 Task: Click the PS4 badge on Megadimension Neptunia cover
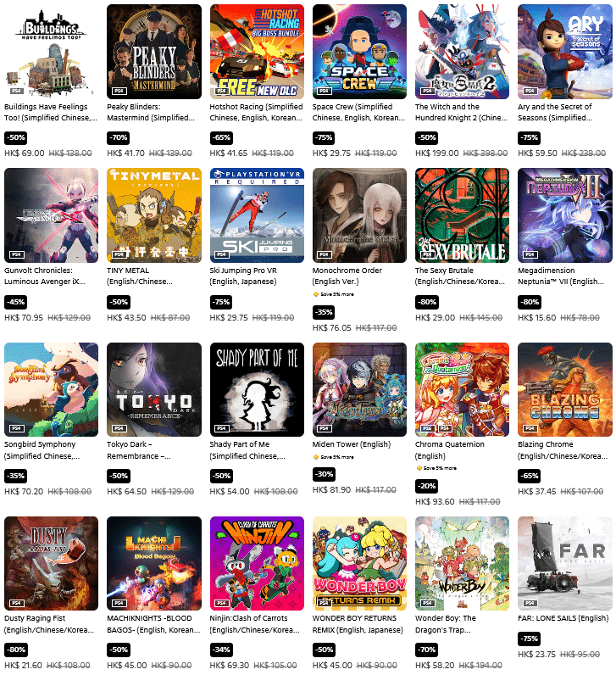[x=530, y=254]
